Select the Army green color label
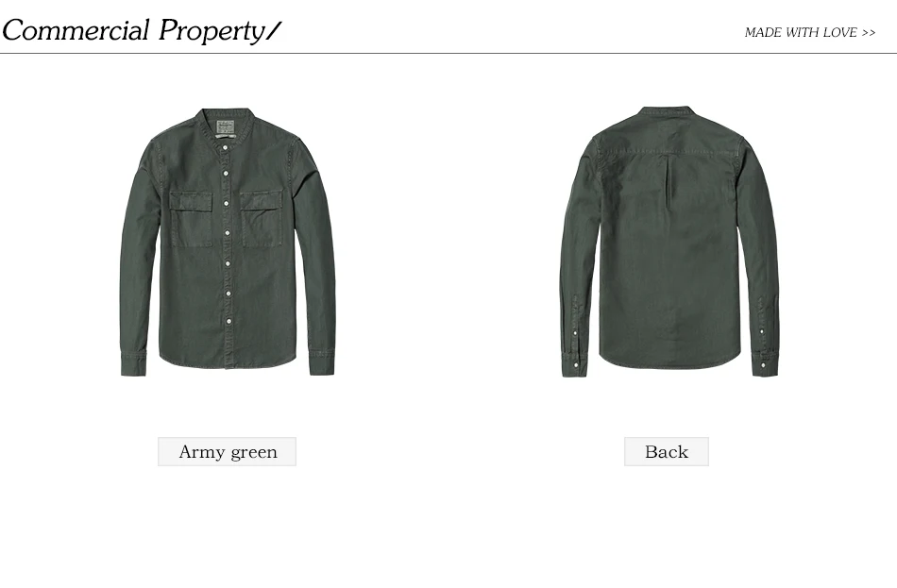 coord(228,452)
